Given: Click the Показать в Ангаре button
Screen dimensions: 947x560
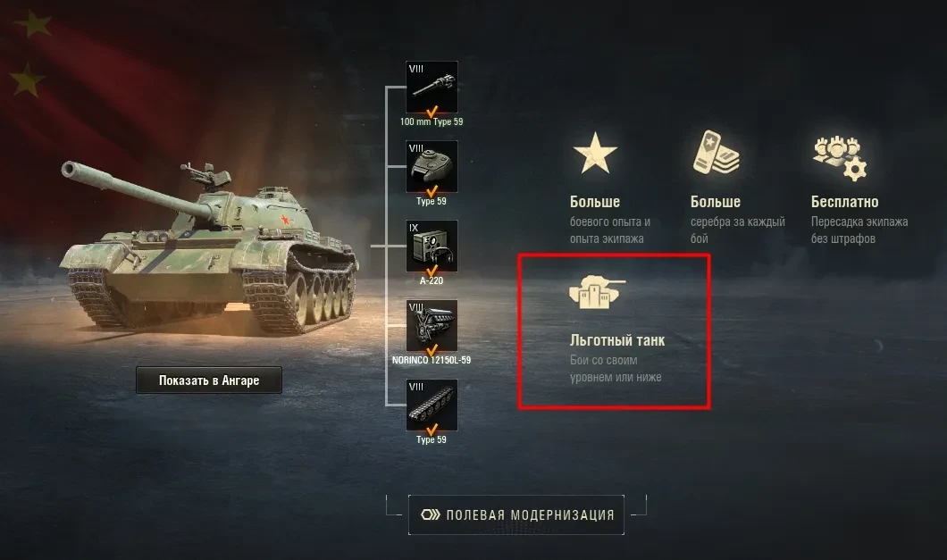Looking at the screenshot, I should click(209, 380).
